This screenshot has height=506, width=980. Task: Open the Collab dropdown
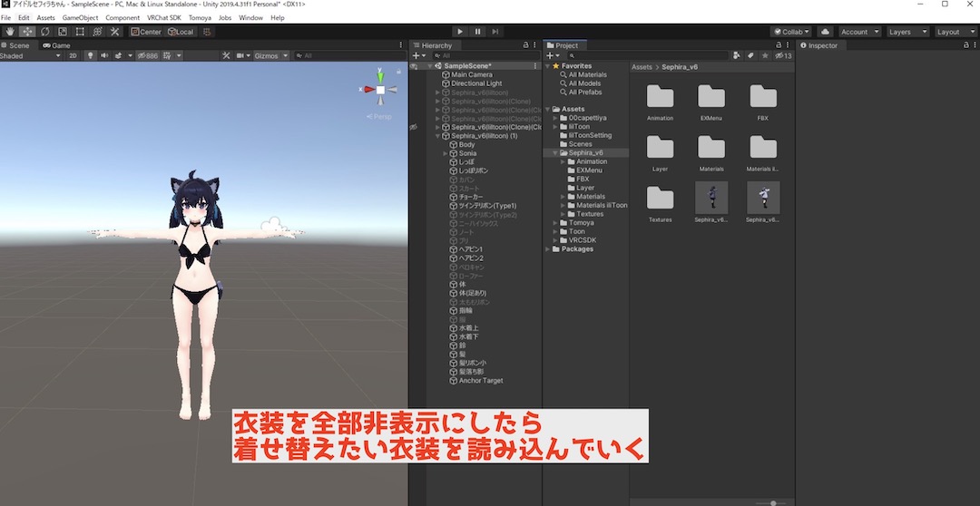point(791,31)
